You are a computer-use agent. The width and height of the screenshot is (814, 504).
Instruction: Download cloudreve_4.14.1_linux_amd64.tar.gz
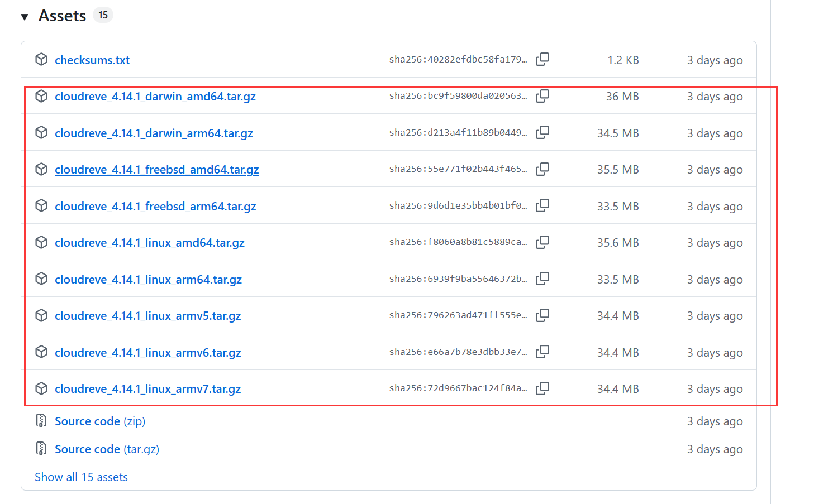(150, 243)
